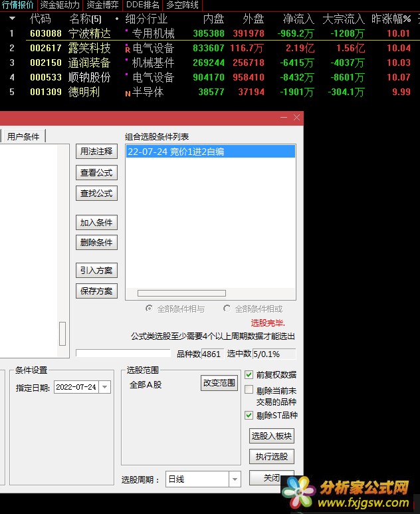Select stock row 001309 德明利
The image size is (420, 514).
coord(210,92)
